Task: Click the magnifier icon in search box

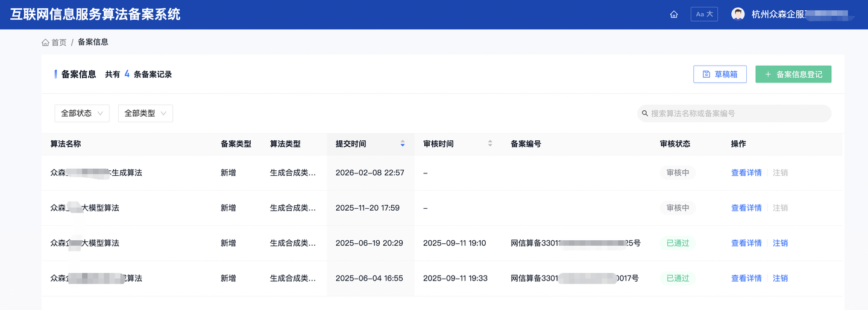Action: [x=645, y=113]
